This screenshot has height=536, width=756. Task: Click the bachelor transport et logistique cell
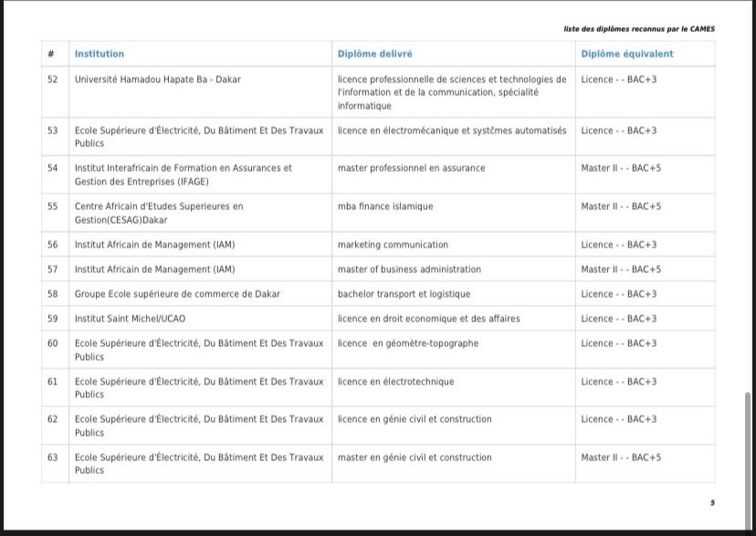pos(404,294)
